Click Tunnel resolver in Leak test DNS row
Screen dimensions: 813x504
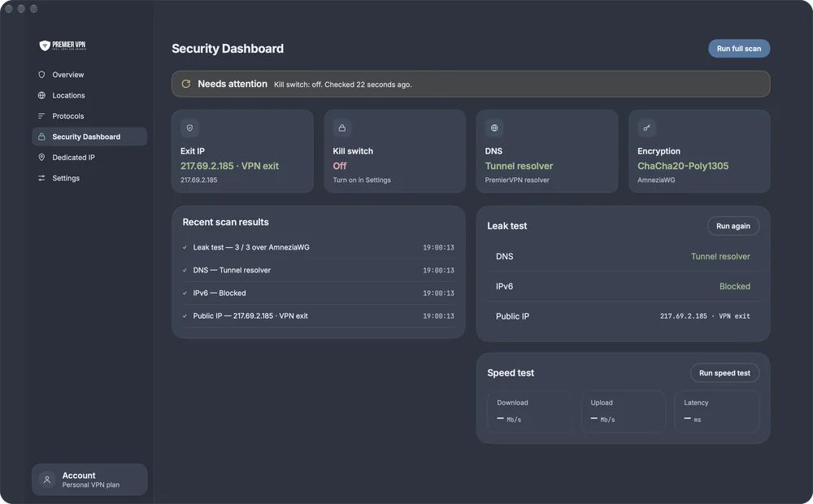[x=720, y=256]
